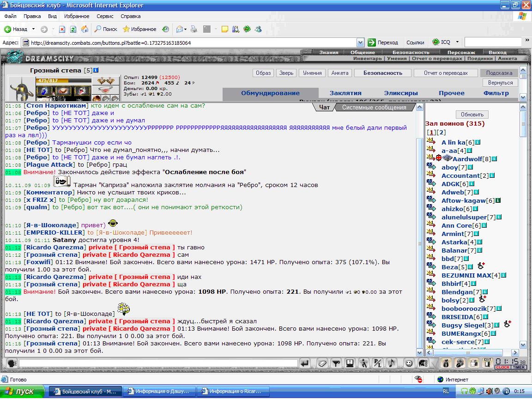Open the Вид menu

click(x=52, y=16)
